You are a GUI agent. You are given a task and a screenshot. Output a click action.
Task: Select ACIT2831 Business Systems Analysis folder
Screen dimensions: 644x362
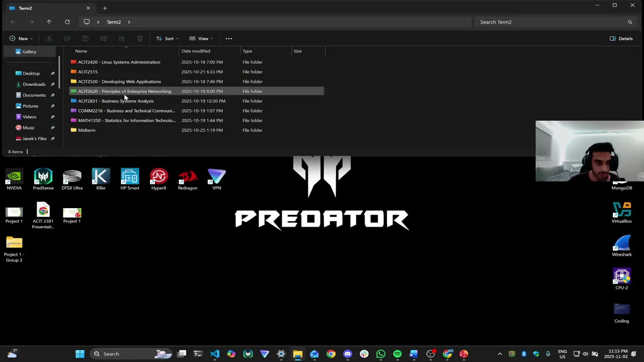[196, 101]
